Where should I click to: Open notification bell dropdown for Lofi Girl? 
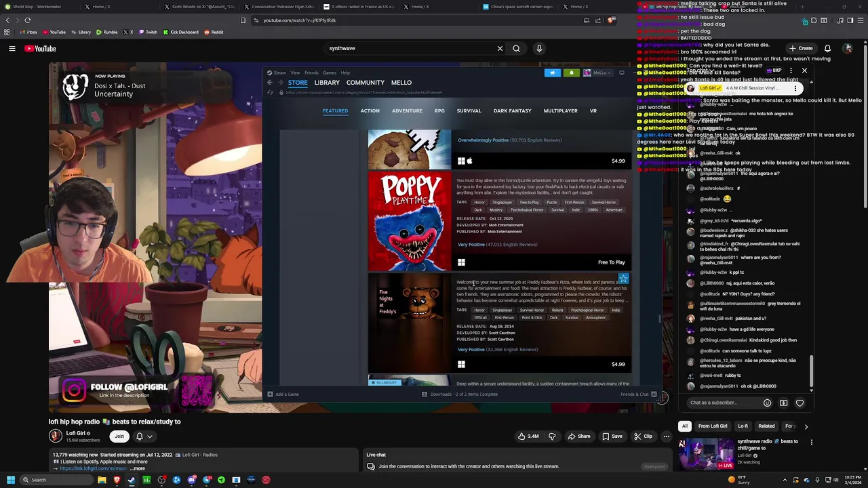[144, 436]
